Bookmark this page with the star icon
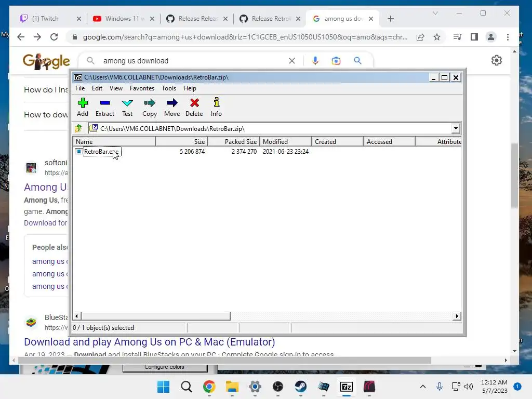Screen dimensions: 532x399 click(x=436, y=37)
